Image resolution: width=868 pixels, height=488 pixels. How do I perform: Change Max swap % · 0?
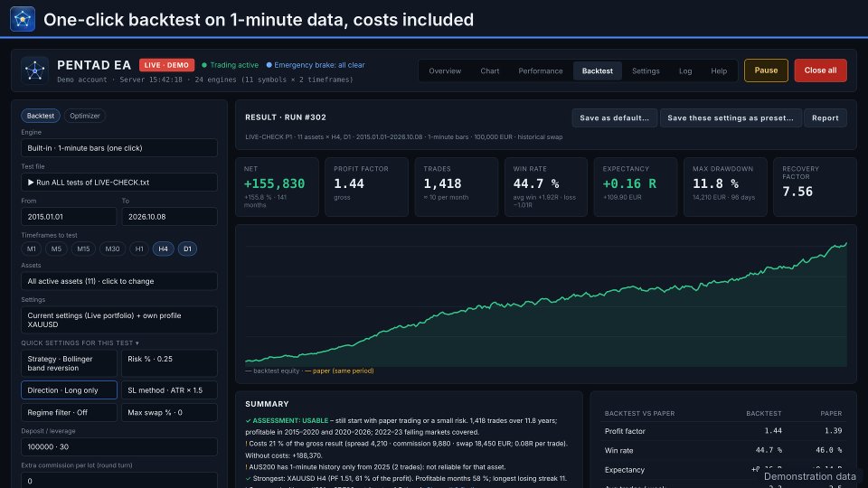coord(169,412)
